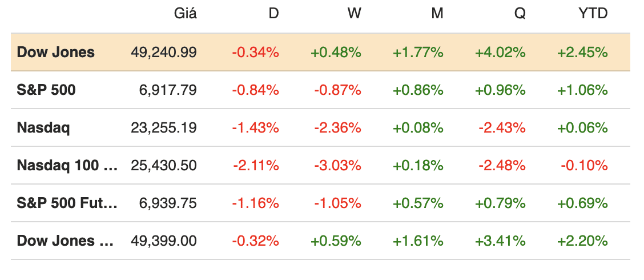Click the Dow Jones price 49,240.99
The width and height of the screenshot is (644, 280).
pos(164,53)
